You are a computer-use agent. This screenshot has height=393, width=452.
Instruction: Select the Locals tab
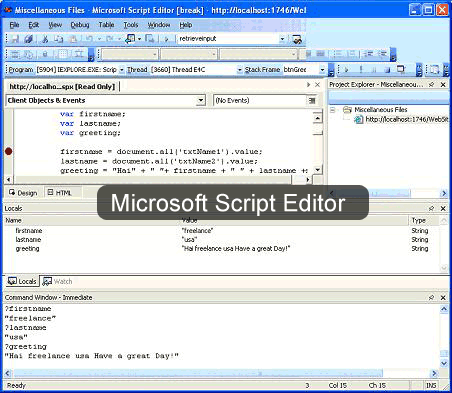click(22, 282)
